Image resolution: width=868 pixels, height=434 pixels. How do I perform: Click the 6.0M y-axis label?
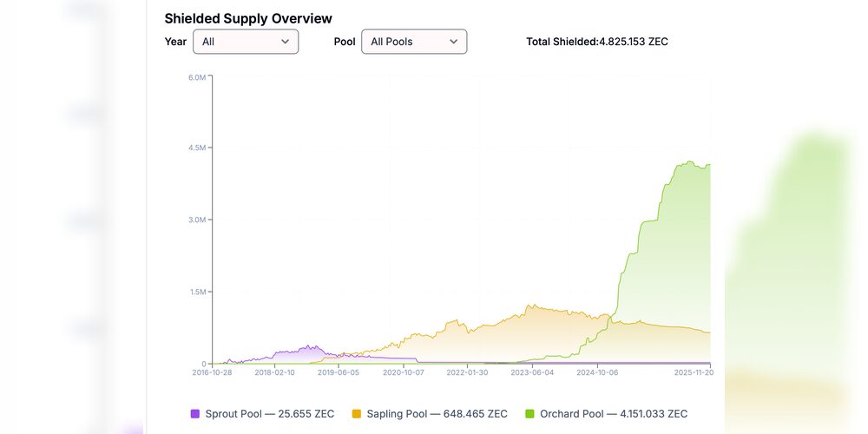tap(197, 77)
